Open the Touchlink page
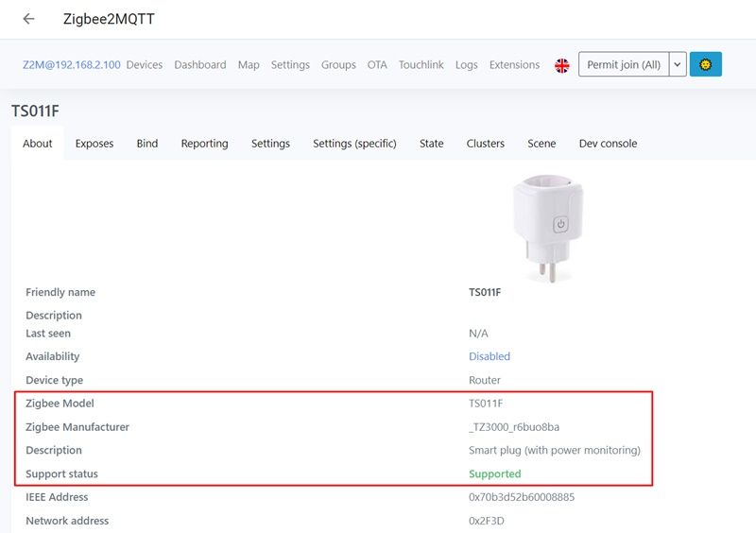The width and height of the screenshot is (756, 533). coord(421,64)
